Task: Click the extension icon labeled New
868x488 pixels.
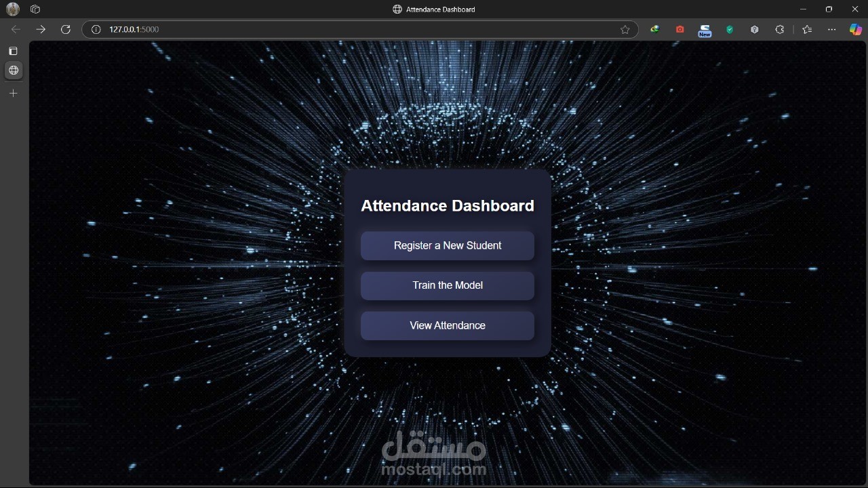Action: coord(705,29)
